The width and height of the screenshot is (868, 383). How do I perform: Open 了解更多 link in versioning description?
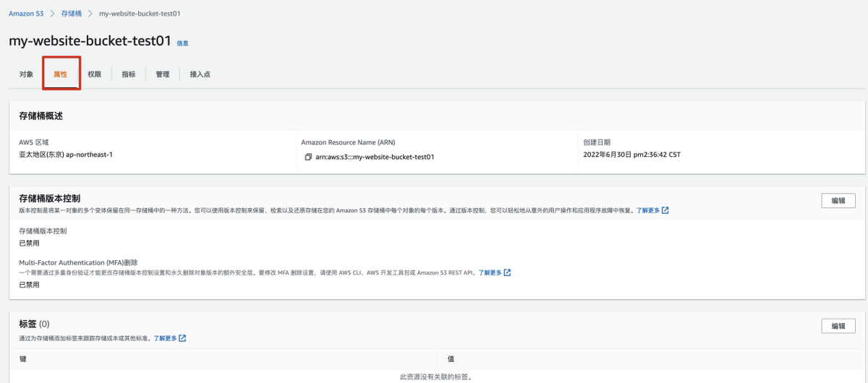pyautogui.click(x=652, y=210)
